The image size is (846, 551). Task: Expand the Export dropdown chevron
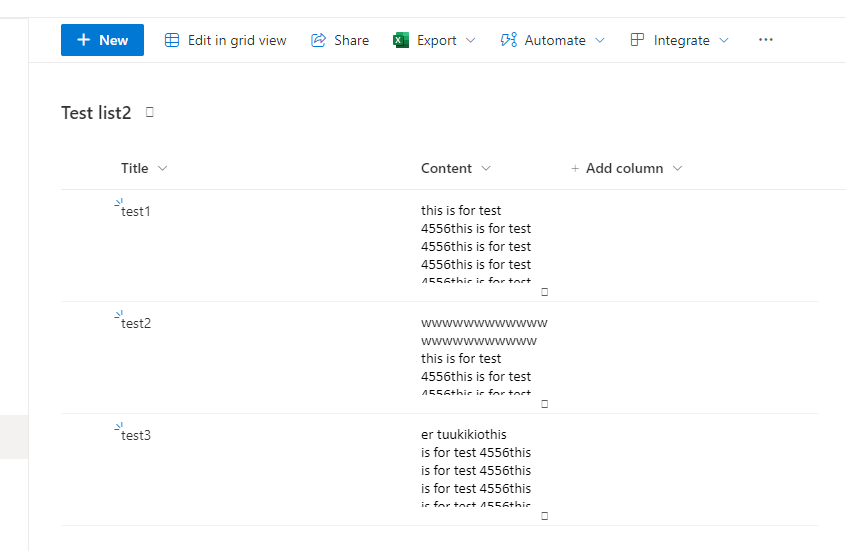(x=470, y=40)
